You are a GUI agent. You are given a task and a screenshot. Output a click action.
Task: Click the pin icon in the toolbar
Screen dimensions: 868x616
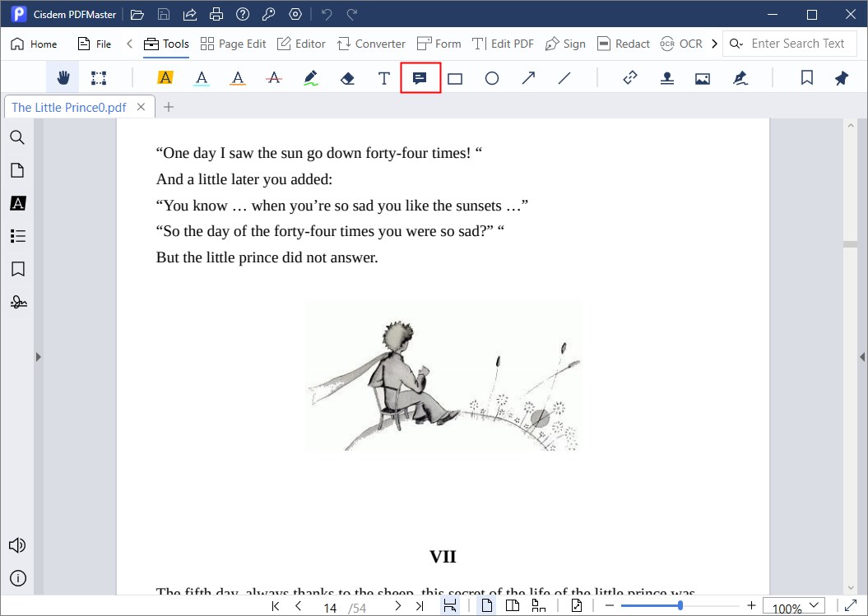click(x=842, y=78)
